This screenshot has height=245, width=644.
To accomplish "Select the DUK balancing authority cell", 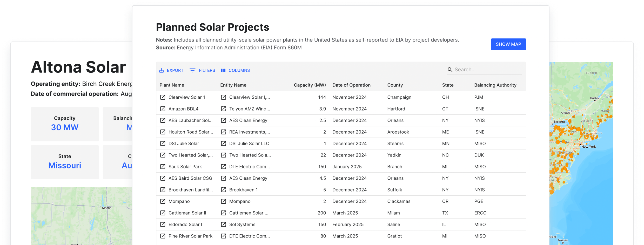I will [x=479, y=155].
